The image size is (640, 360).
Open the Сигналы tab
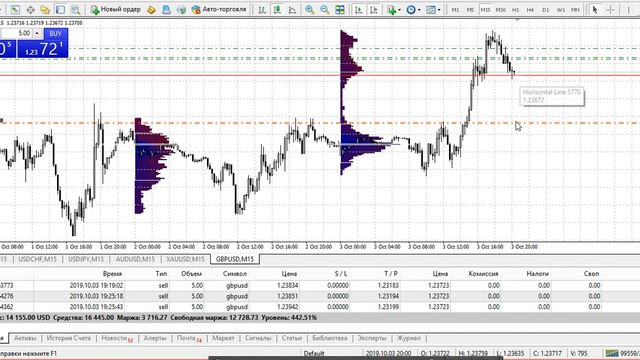(x=258, y=338)
